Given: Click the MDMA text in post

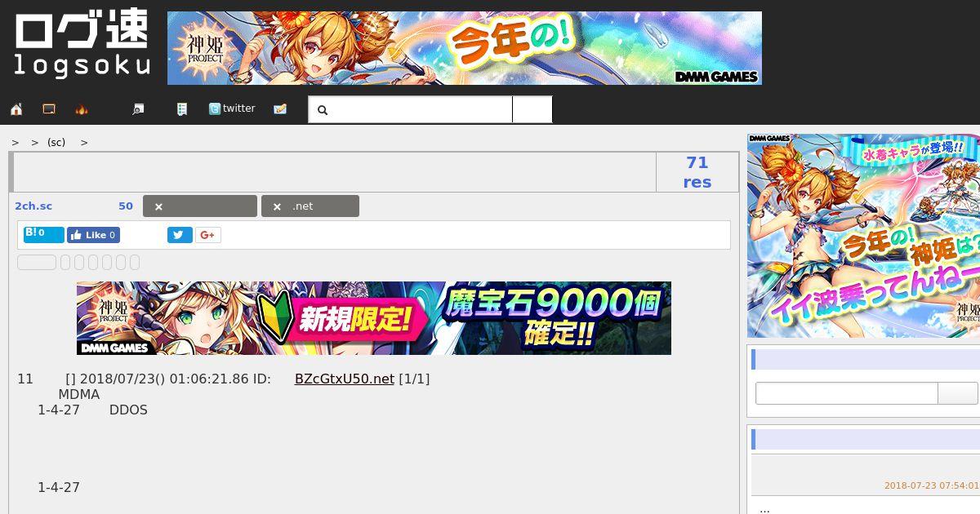Looking at the screenshot, I should coord(79,394).
